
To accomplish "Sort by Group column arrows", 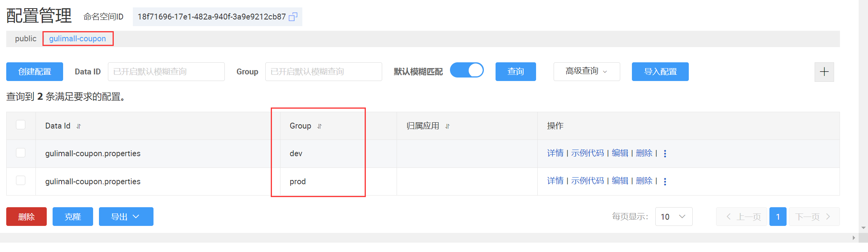I will [319, 126].
